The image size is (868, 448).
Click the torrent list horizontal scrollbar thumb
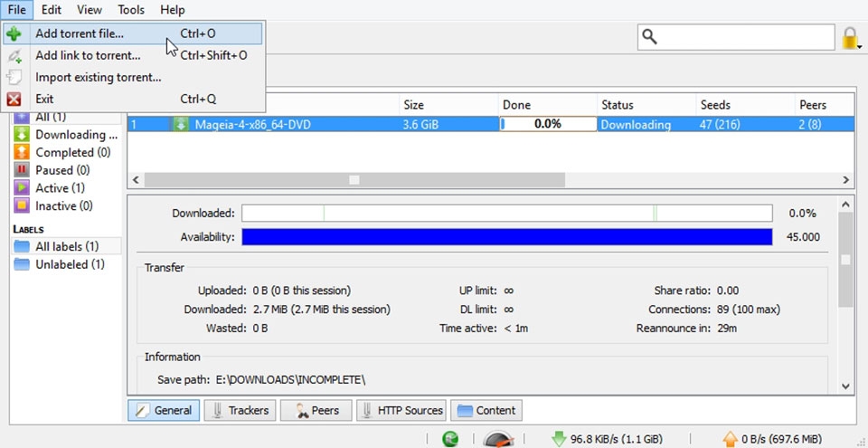[354, 179]
